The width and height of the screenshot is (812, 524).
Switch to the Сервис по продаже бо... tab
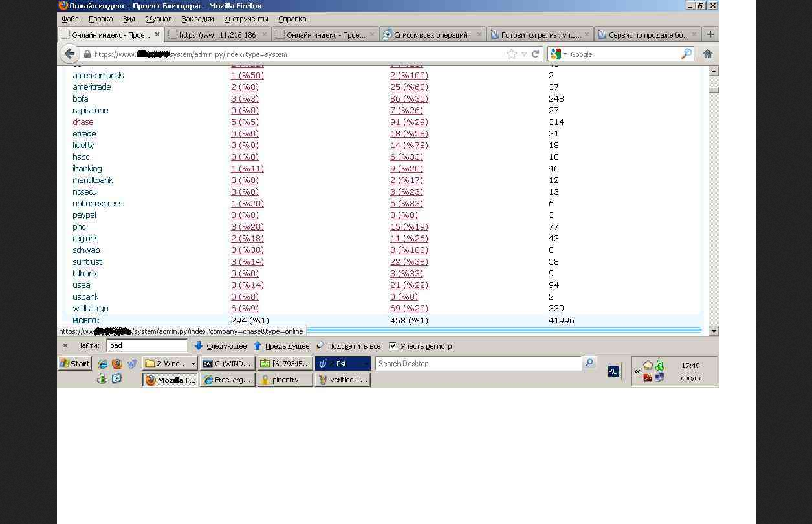coord(648,35)
